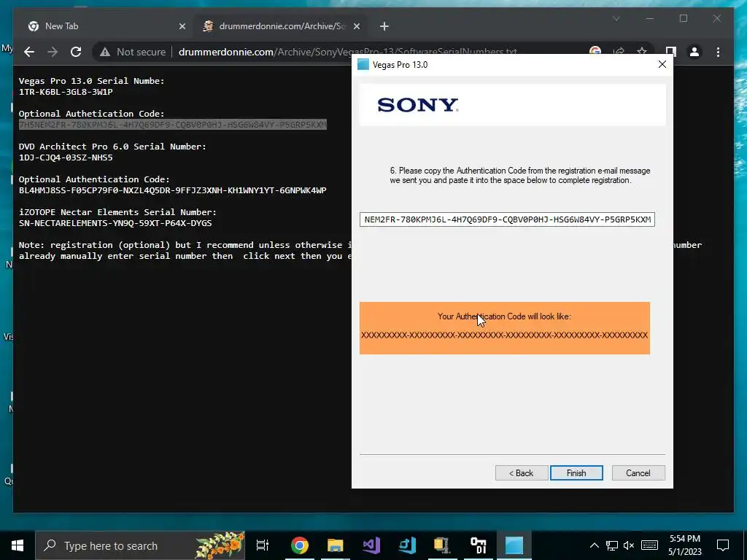
Task: Open the notification center icon
Action: [x=723, y=545]
